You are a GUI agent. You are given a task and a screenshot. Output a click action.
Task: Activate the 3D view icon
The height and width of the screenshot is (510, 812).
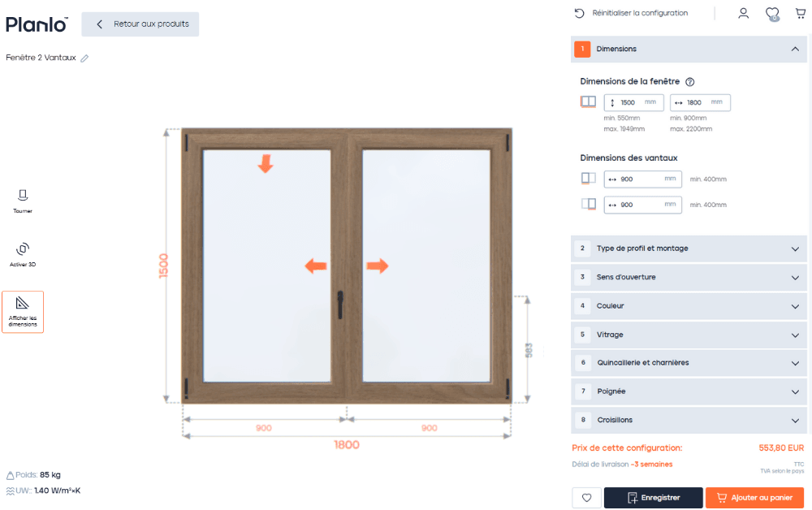point(23,249)
